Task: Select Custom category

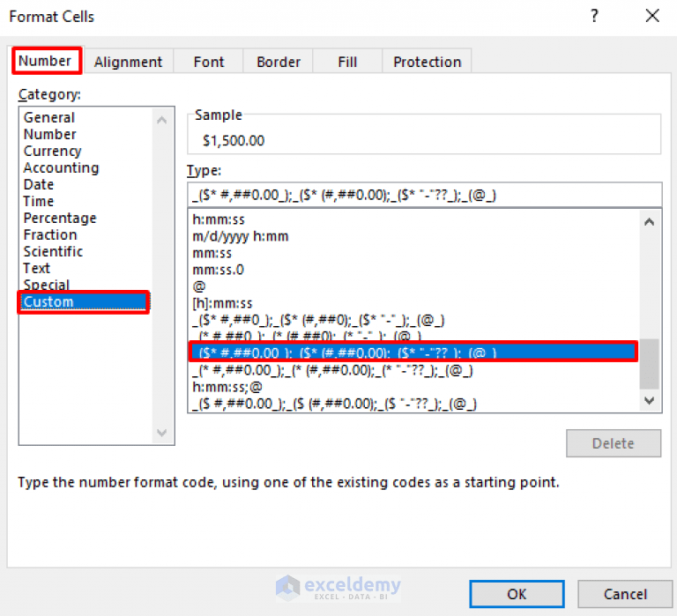Action: [84, 301]
